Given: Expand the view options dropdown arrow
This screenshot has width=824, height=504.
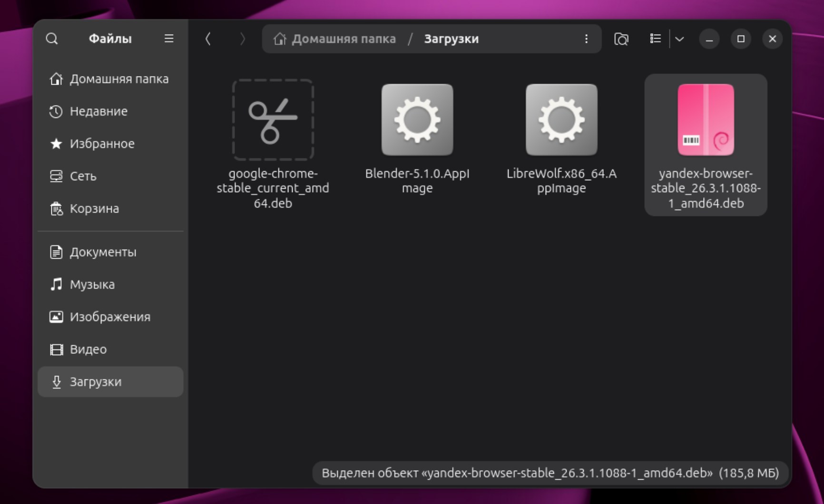Looking at the screenshot, I should 679,39.
